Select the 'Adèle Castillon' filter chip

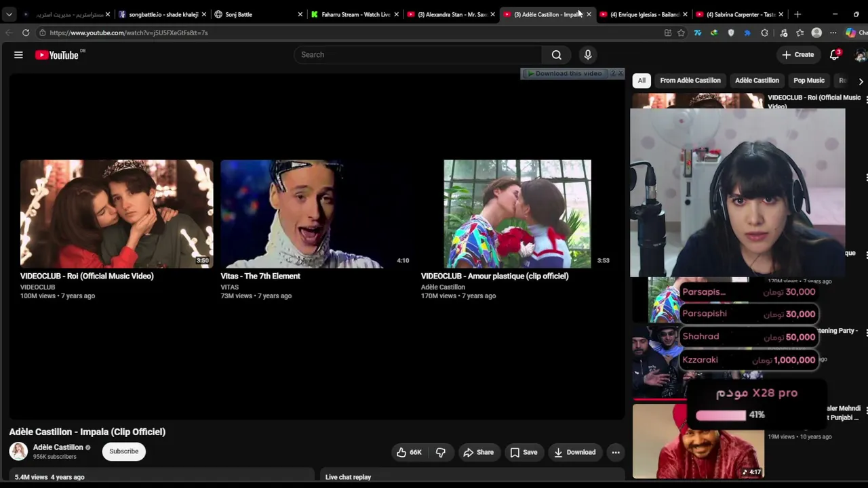[x=757, y=81]
